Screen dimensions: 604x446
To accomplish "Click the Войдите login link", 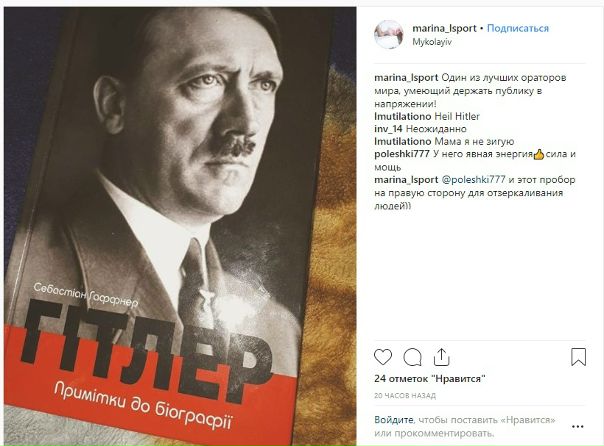I will coord(394,420).
